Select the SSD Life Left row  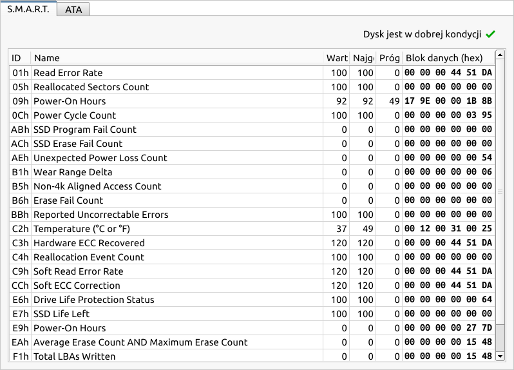(252, 314)
